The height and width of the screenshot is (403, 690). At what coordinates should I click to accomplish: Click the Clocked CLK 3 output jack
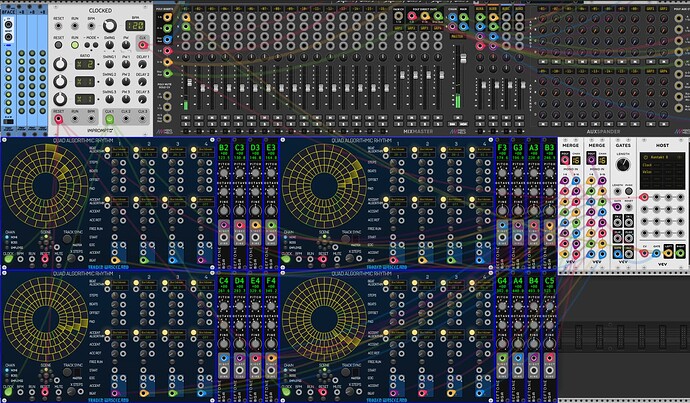coord(143,119)
